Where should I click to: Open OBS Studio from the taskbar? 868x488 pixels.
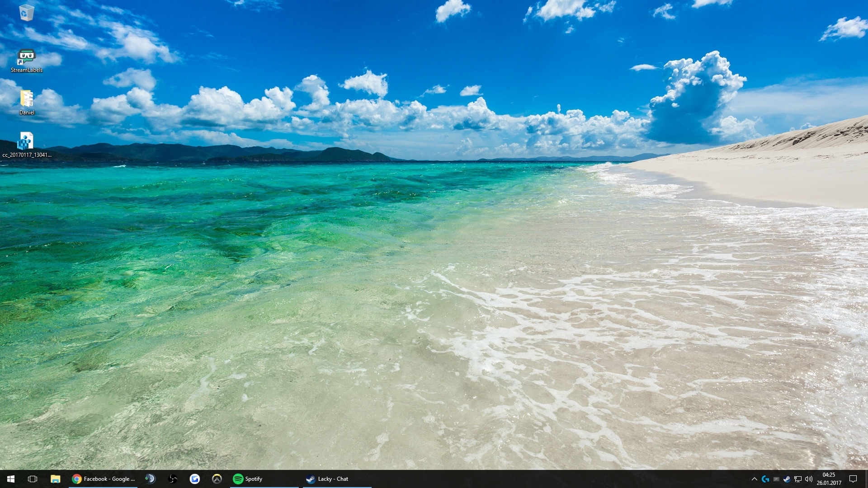click(173, 479)
